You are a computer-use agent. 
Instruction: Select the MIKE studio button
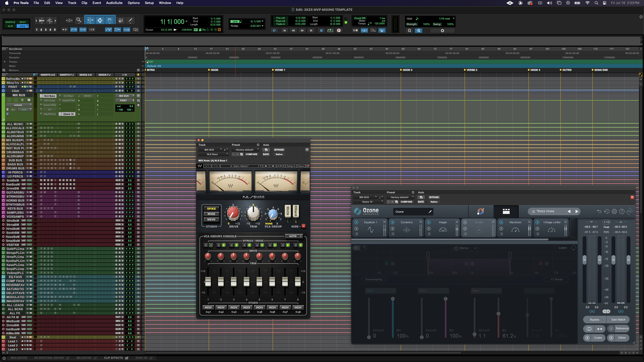[x=211, y=214]
